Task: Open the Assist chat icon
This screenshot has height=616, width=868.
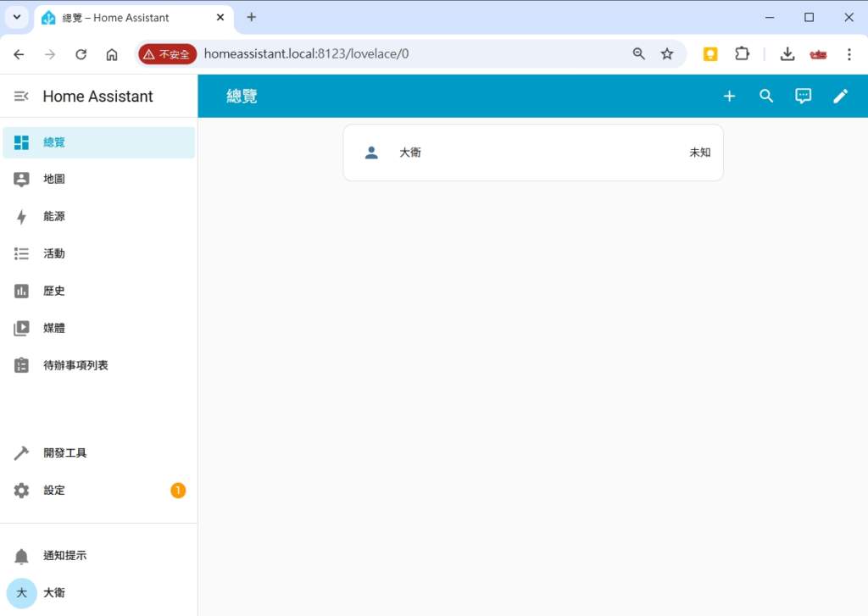Action: click(803, 97)
